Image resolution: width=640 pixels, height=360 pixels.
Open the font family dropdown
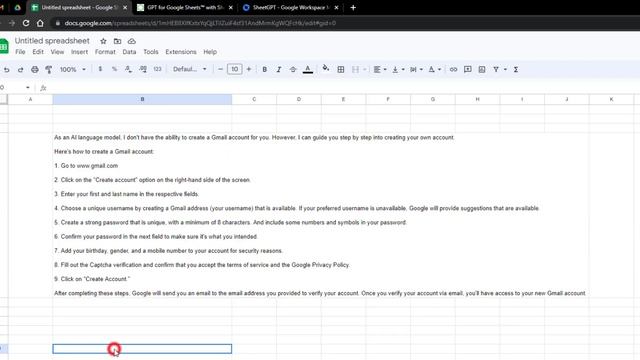(x=190, y=69)
